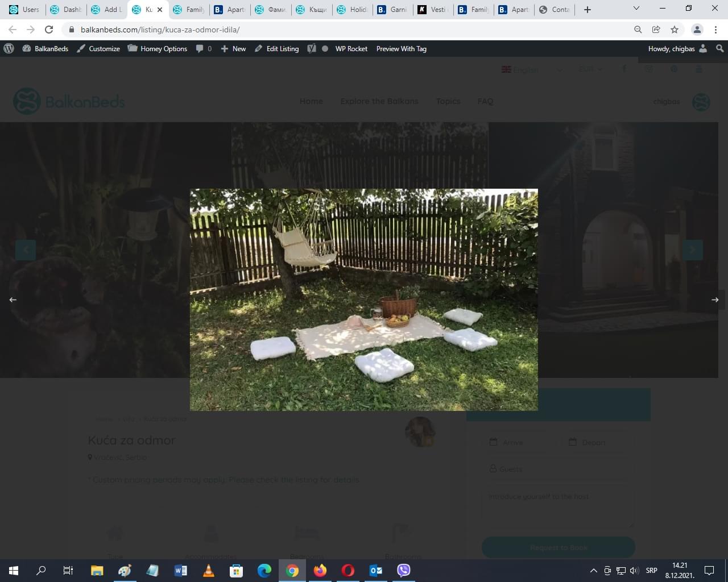The image size is (728, 582).
Task: Reload the page with the refresh icon
Action: coord(49,30)
